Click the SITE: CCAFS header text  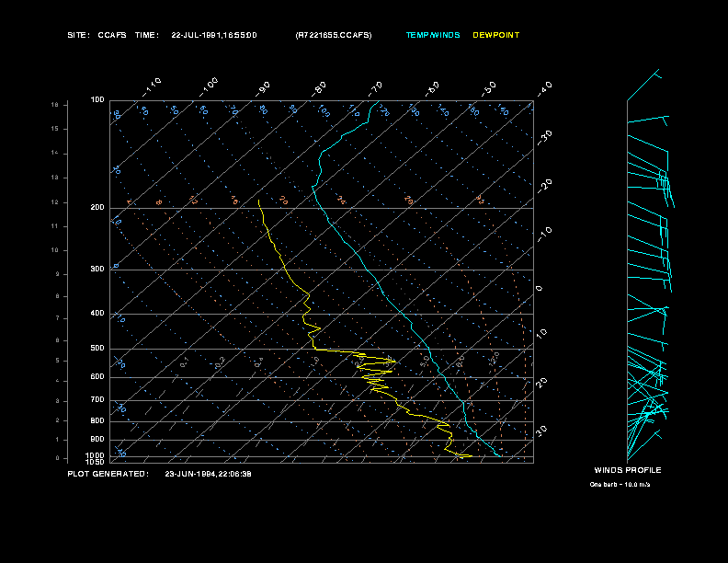(97, 35)
